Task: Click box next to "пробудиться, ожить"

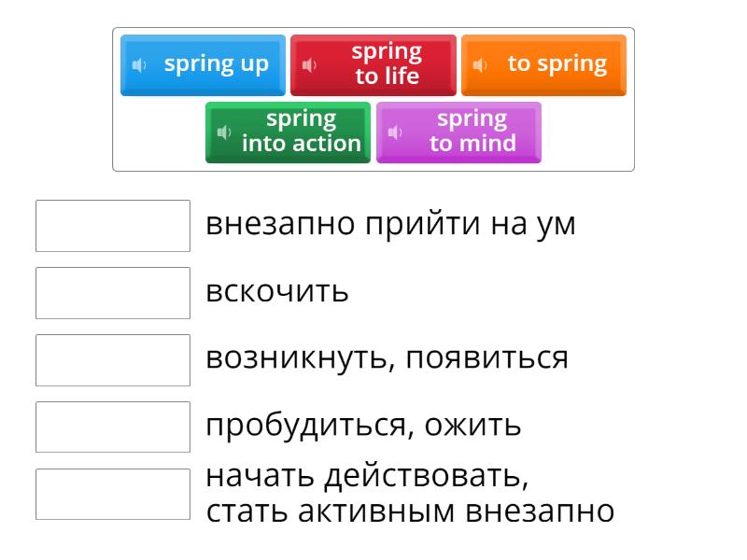Action: pos(112,427)
